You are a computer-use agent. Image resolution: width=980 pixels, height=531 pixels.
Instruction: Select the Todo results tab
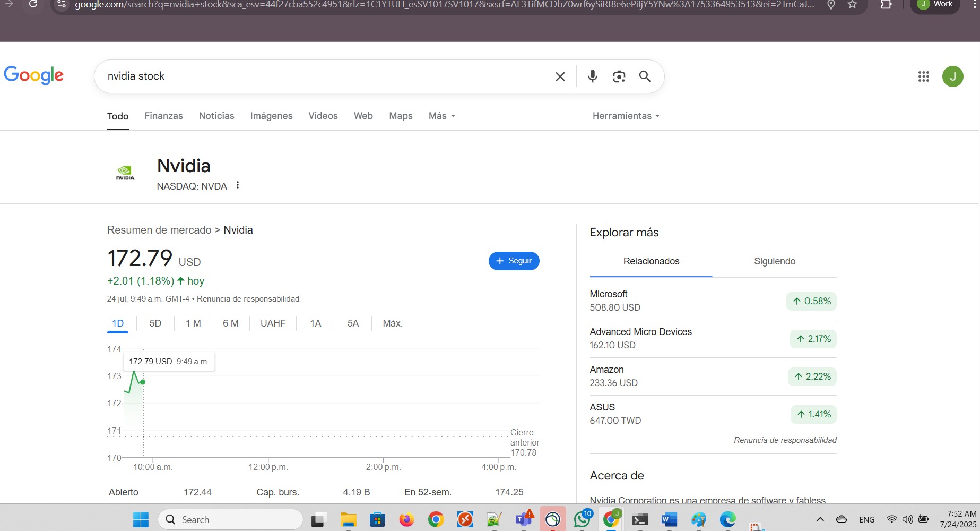click(118, 116)
